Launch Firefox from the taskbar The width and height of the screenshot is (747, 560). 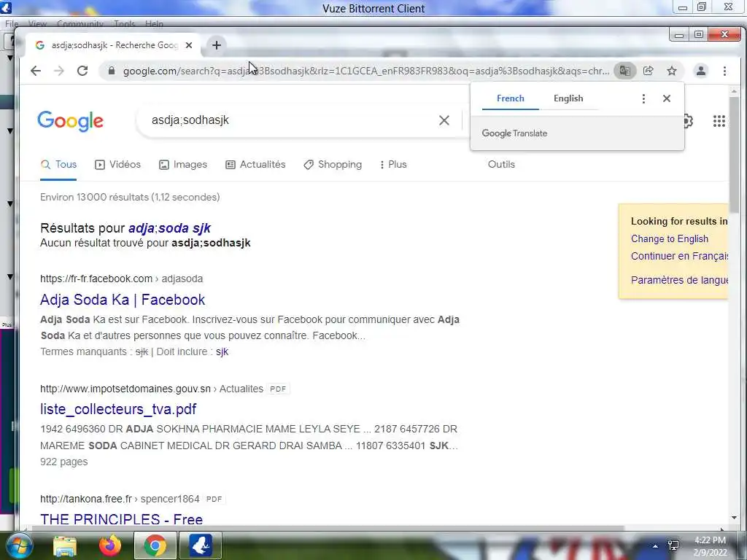point(109,545)
